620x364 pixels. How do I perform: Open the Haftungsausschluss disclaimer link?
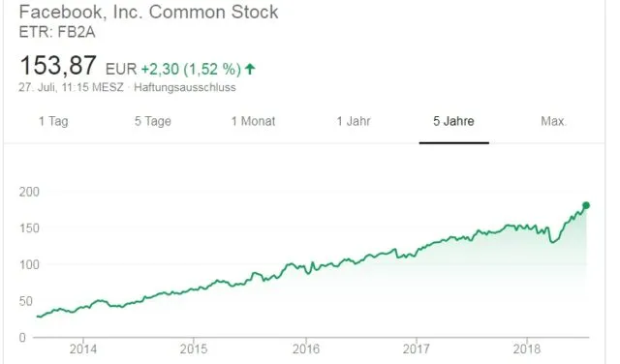click(x=185, y=87)
